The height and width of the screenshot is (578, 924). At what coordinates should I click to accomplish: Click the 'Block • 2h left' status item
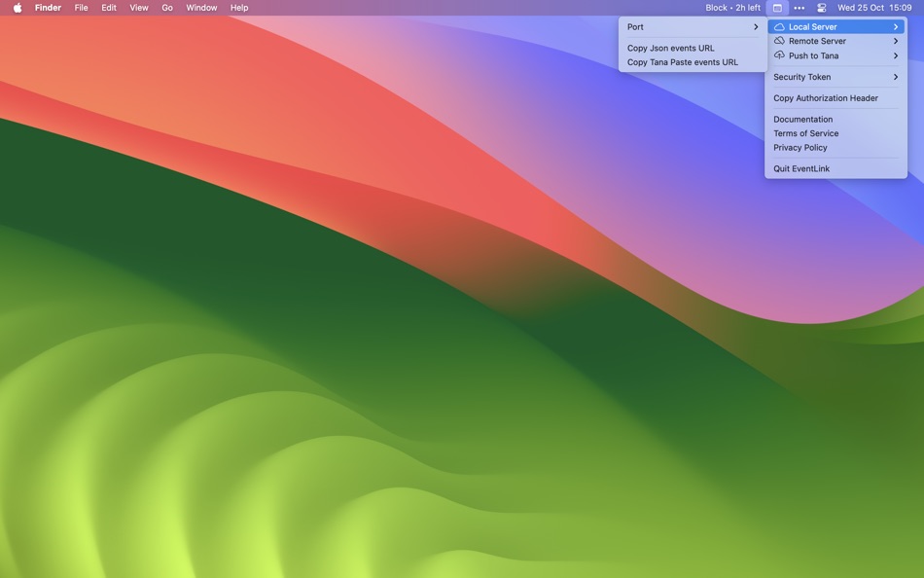[x=733, y=8]
